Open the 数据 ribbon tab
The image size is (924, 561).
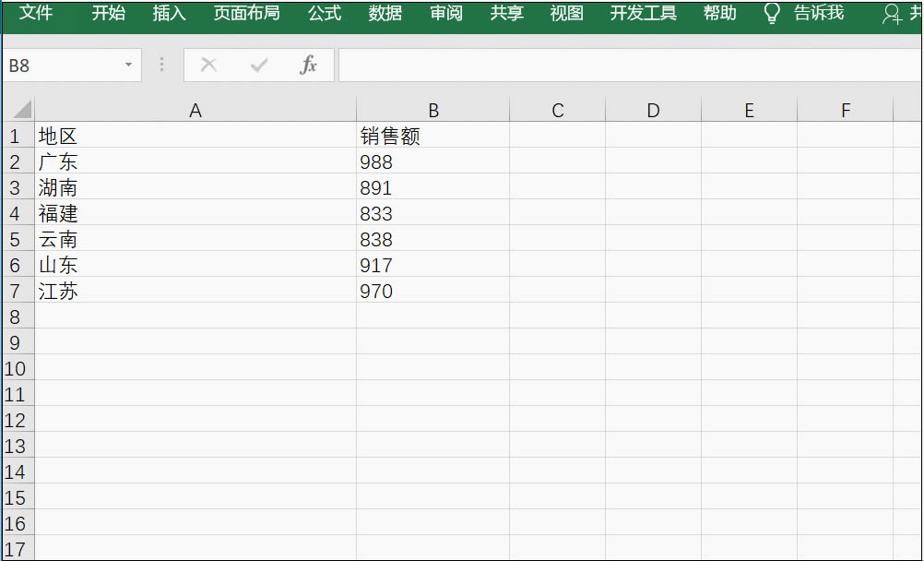385,14
